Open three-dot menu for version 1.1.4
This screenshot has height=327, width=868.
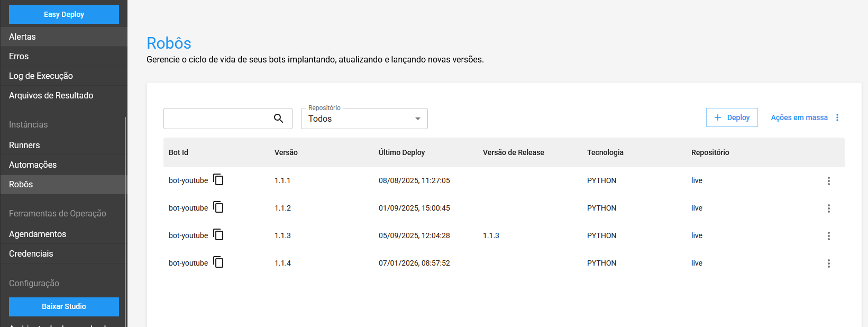coord(828,264)
